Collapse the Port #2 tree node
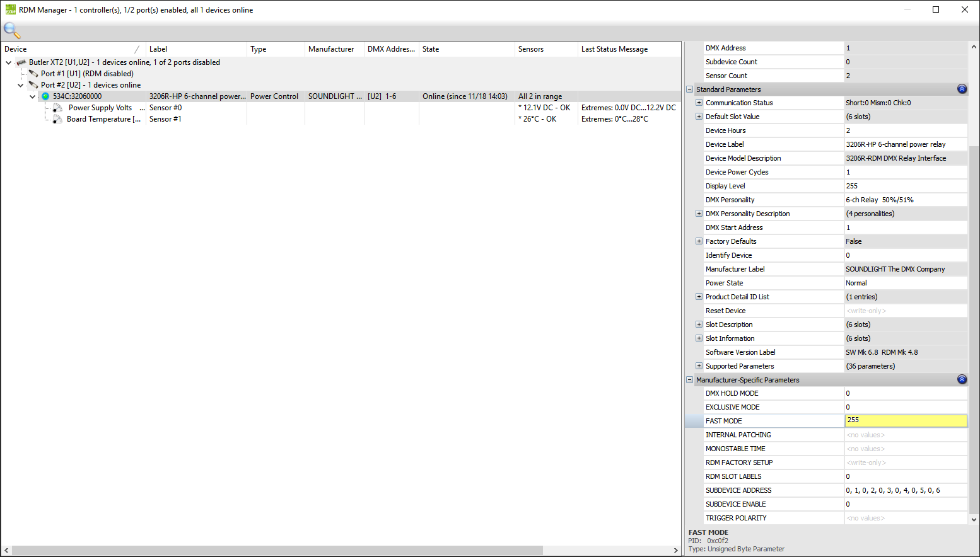This screenshot has width=980, height=557. click(x=21, y=85)
